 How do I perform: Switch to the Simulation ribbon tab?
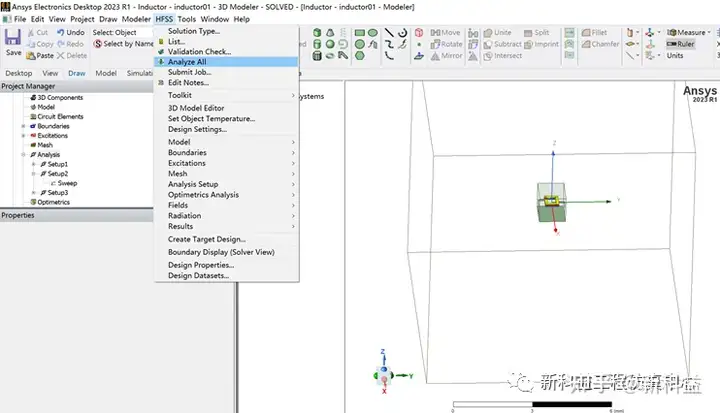[140, 73]
